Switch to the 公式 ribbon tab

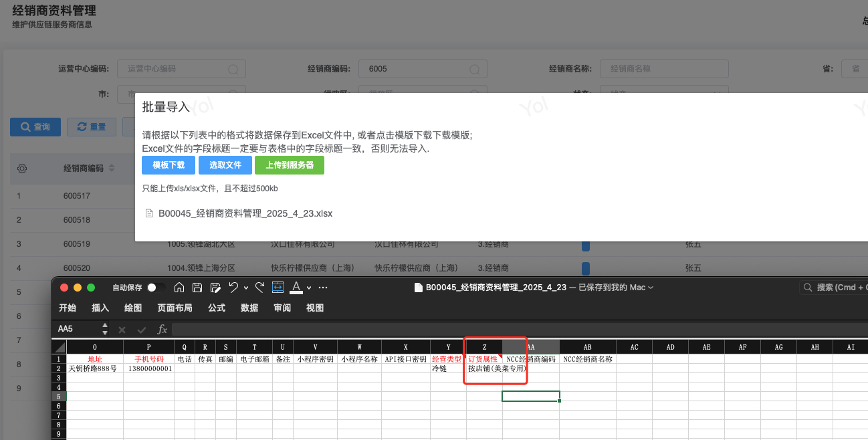pos(217,308)
